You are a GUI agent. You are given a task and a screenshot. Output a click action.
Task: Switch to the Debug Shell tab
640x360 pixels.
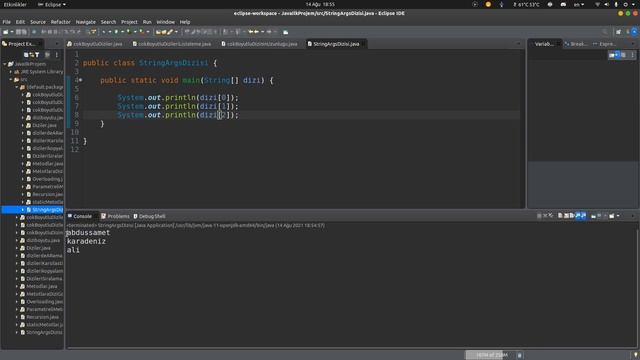[149, 216]
